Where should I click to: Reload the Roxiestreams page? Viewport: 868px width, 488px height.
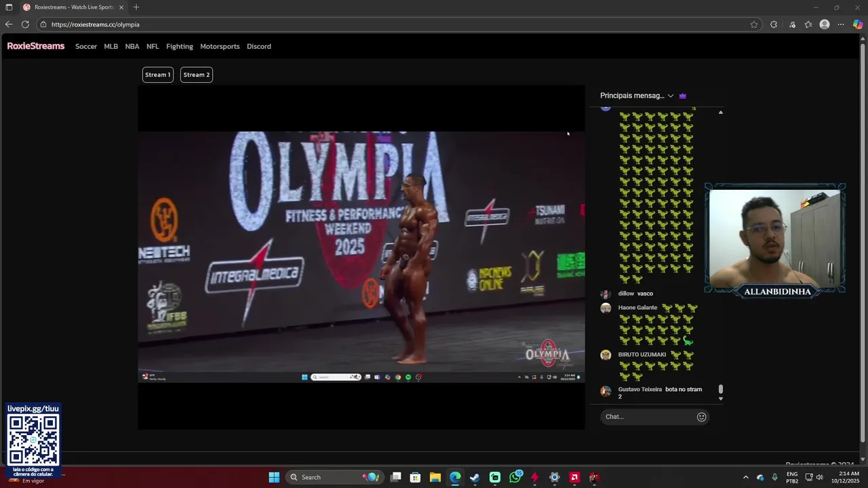(25, 24)
